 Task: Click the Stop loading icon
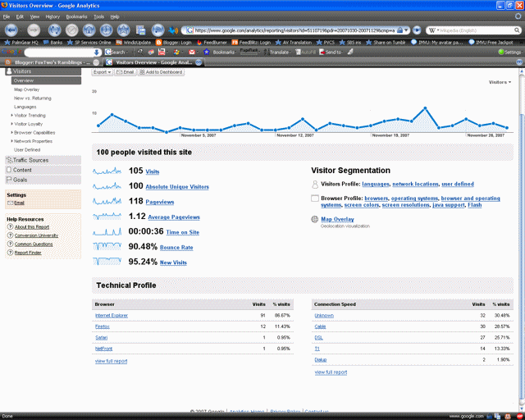tap(71, 30)
